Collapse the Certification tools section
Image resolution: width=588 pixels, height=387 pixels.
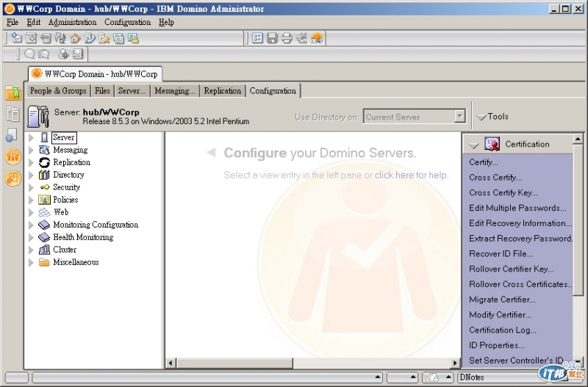473,145
